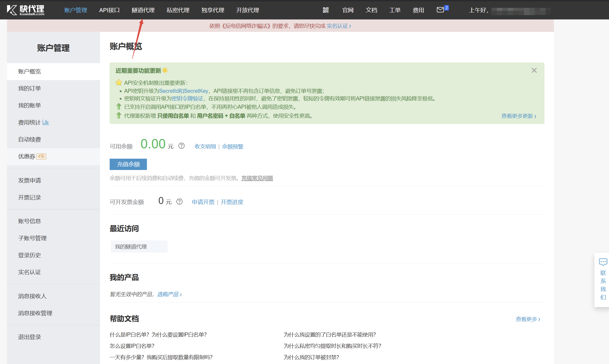Open the QR code icon in header
Screen dimensions: 609x364
pyautogui.click(x=326, y=10)
